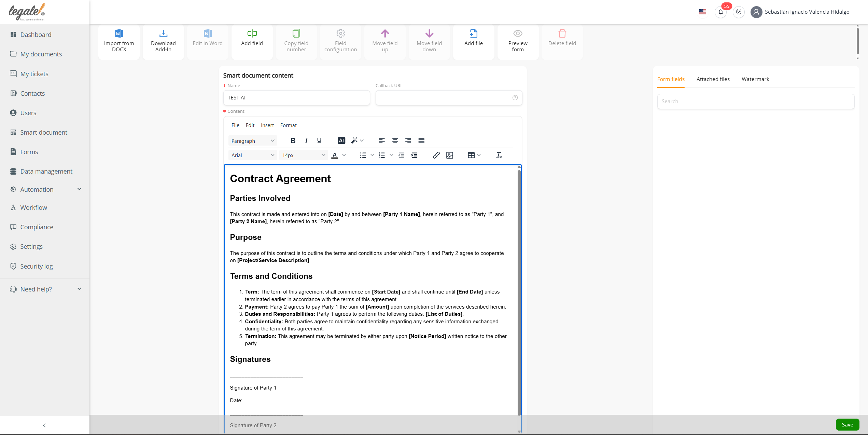Switch to the Attached files tab
Image resolution: width=868 pixels, height=435 pixels.
tap(713, 79)
